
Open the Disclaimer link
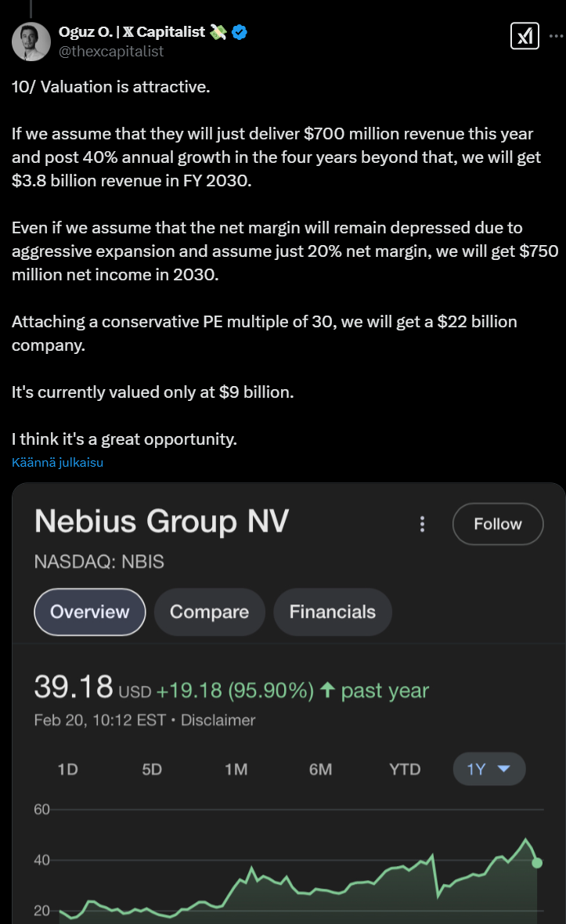[x=218, y=720]
